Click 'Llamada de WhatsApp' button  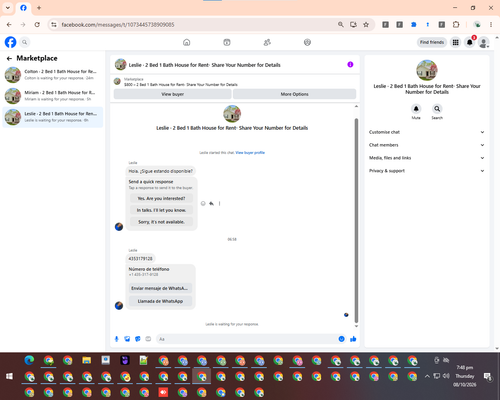tap(160, 301)
